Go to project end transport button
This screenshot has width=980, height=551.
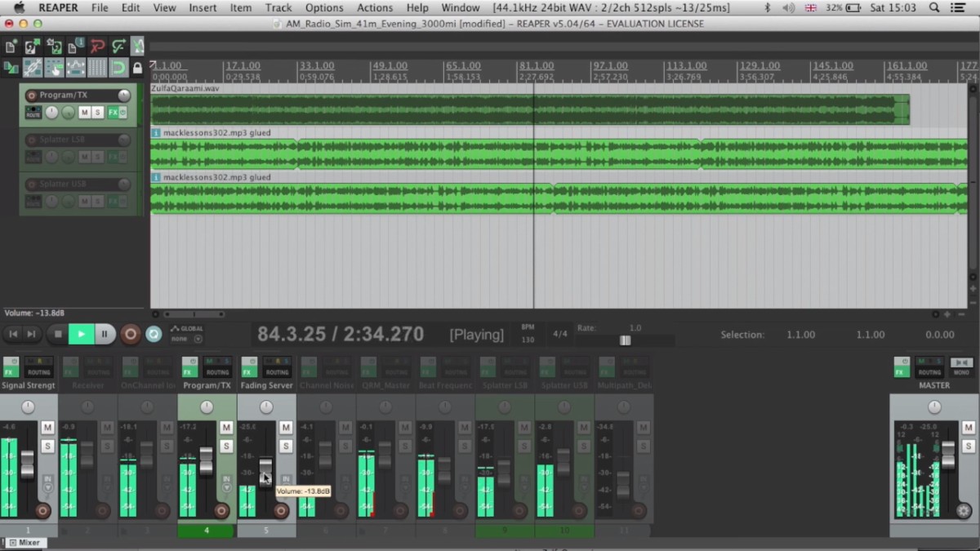(31, 334)
